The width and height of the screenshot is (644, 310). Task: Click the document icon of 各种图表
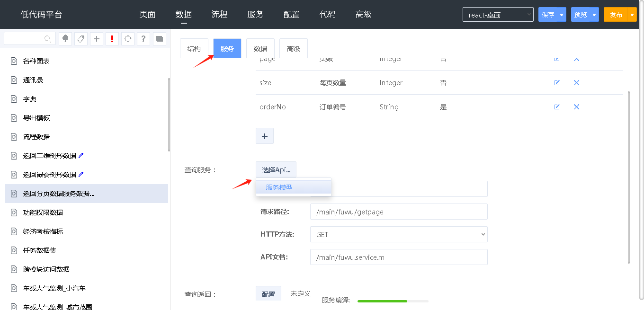pos(14,61)
